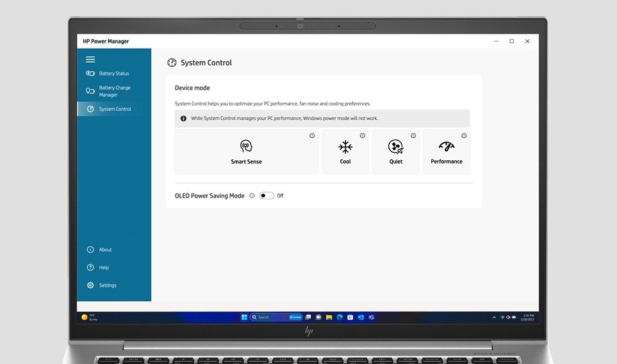This screenshot has height=364, width=617.
Task: Open Battery Status page
Action: 114,73
